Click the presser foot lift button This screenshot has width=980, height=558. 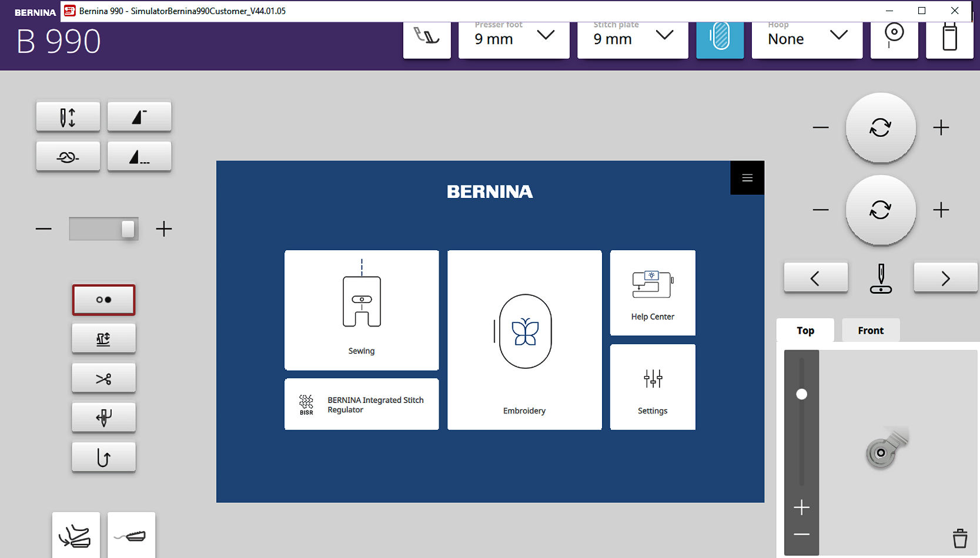(x=103, y=338)
